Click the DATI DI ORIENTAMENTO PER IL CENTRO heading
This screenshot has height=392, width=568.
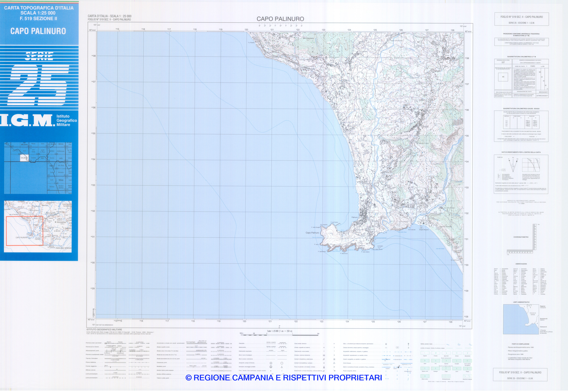tap(521, 152)
